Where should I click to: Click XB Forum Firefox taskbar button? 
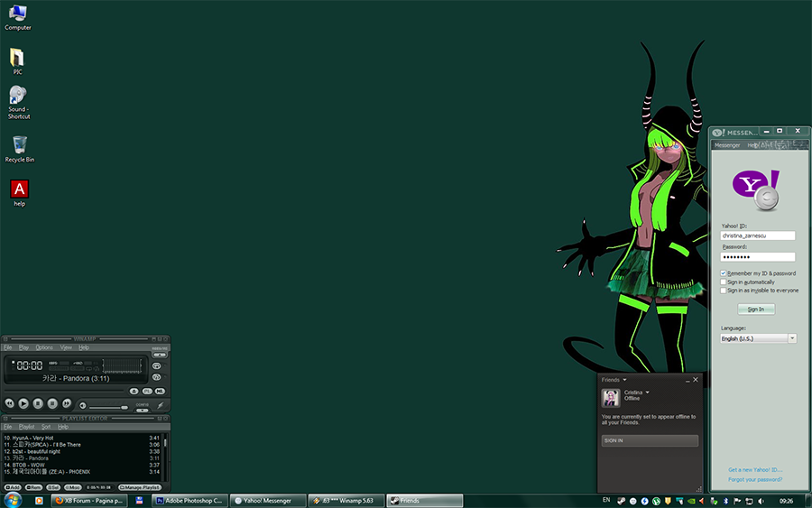coord(89,501)
